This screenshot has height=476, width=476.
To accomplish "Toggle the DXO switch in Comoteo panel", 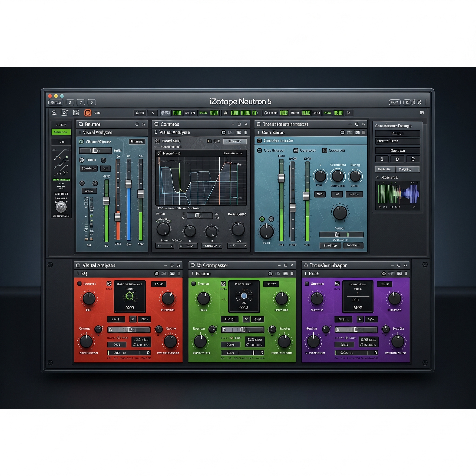I will tap(209, 141).
